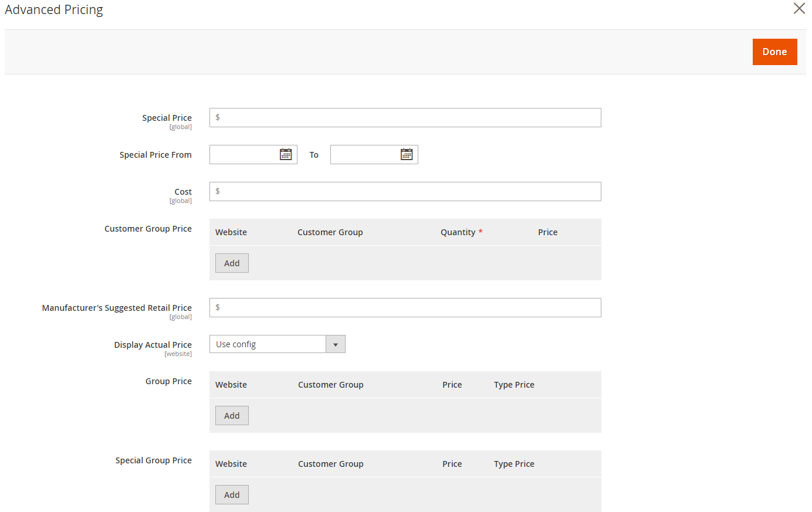Click the Customer Group header in Customer Group Price

(330, 232)
